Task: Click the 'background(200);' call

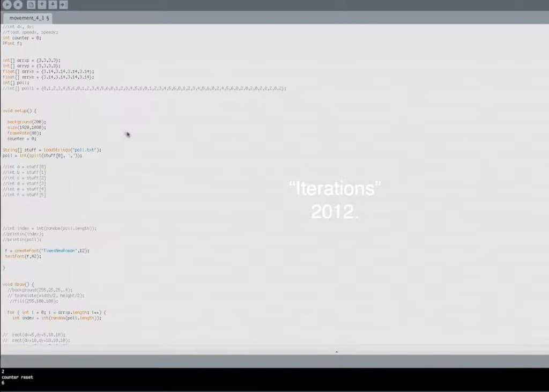Action: point(27,122)
